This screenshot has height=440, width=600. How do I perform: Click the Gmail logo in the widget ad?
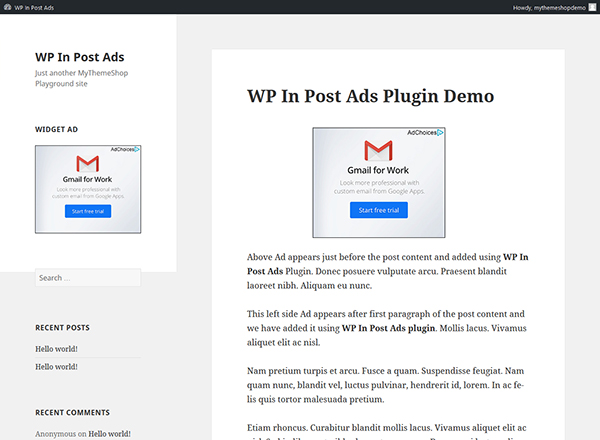[88, 164]
